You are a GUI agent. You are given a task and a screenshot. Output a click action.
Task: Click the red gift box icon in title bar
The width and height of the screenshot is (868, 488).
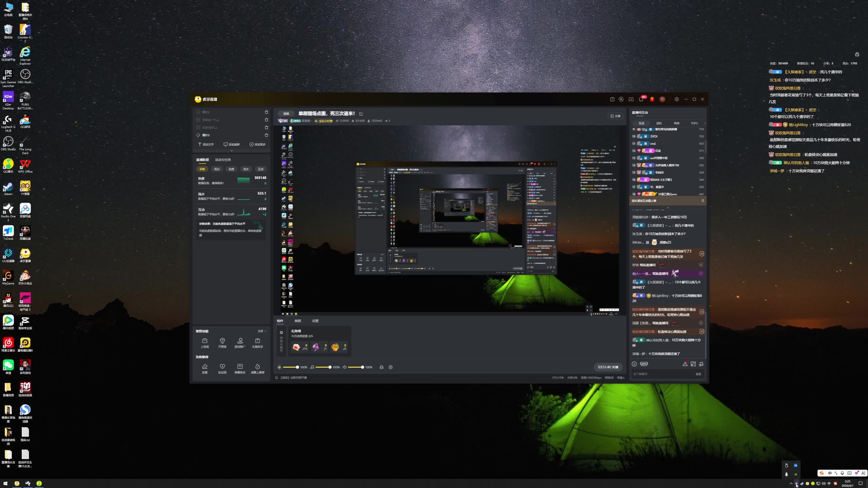click(652, 99)
